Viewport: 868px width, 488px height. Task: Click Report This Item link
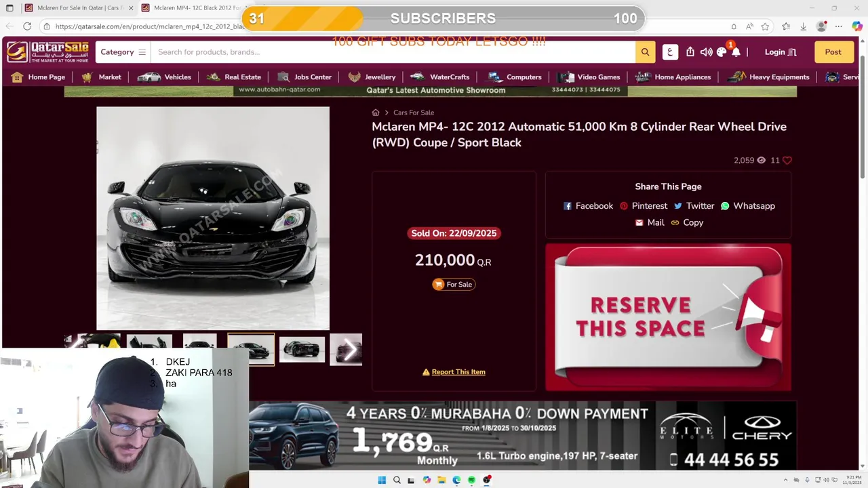point(454,372)
